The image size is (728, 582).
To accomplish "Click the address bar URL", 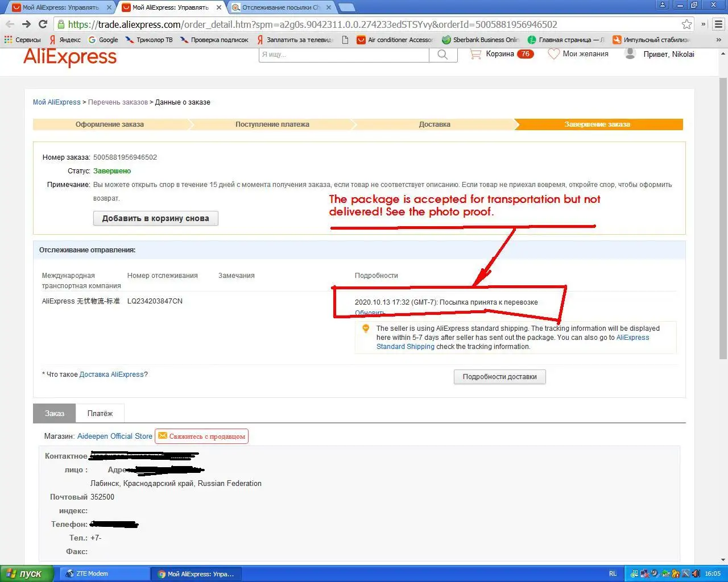I will (312, 24).
